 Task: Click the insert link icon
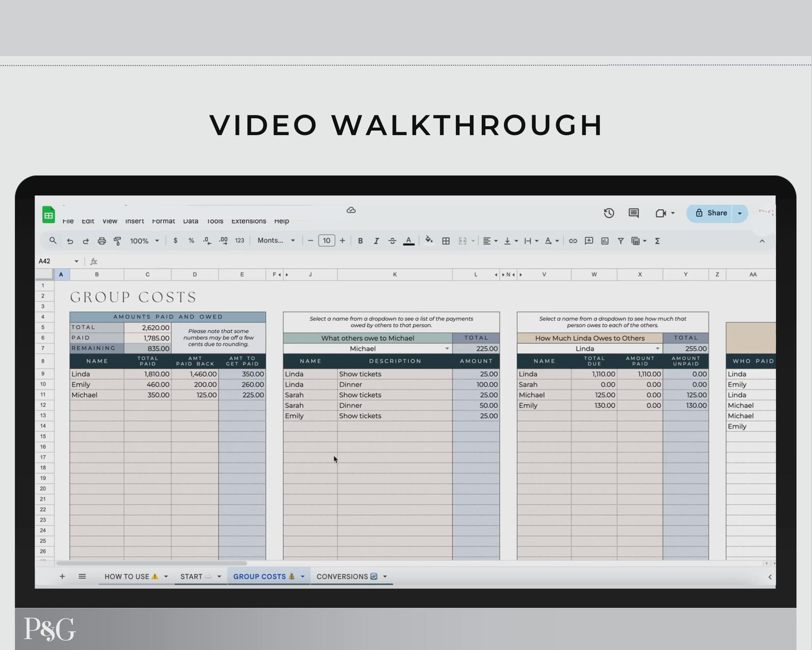click(573, 241)
